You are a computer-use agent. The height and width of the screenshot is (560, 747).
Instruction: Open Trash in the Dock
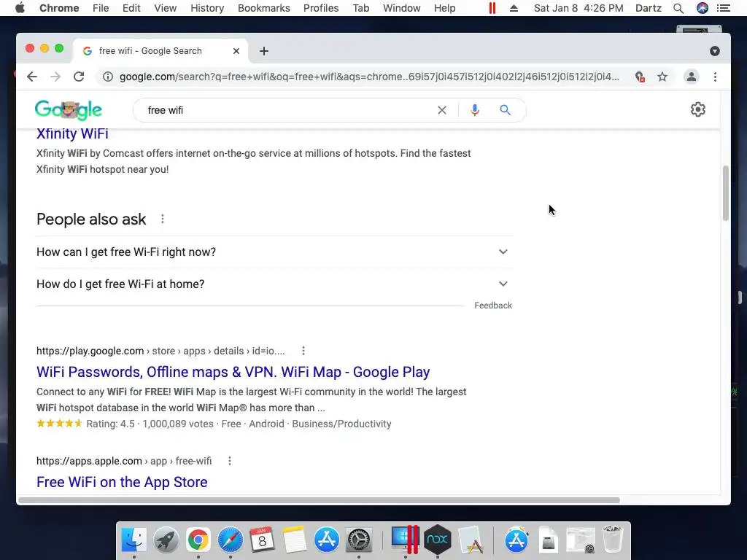tap(613, 540)
